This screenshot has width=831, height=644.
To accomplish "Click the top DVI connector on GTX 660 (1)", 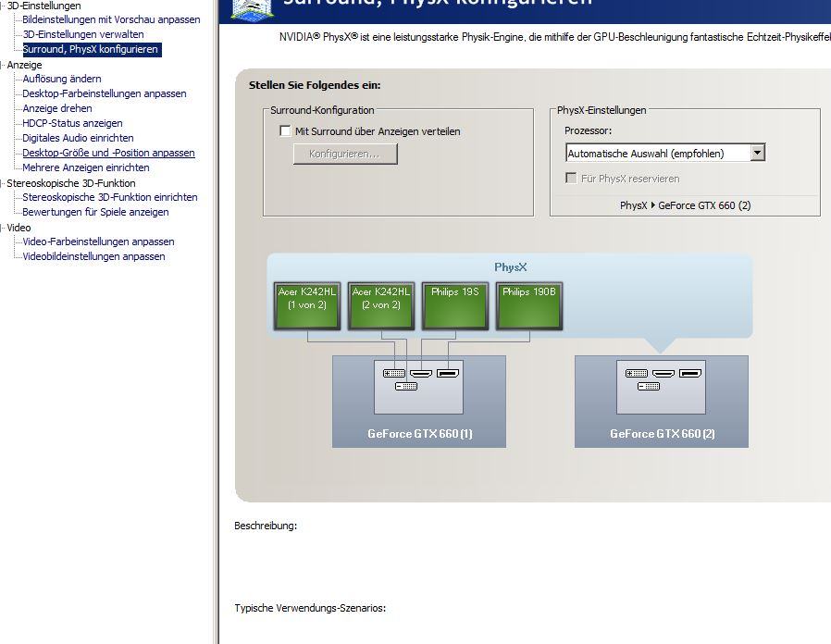I will [394, 374].
